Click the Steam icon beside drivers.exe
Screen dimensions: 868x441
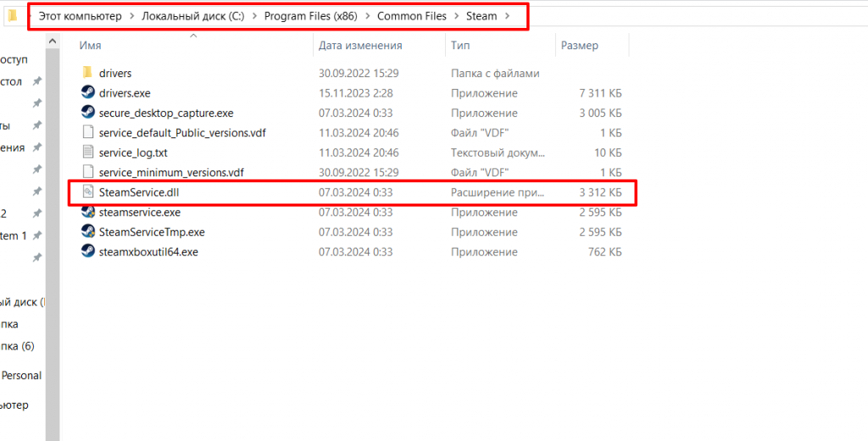click(x=87, y=92)
